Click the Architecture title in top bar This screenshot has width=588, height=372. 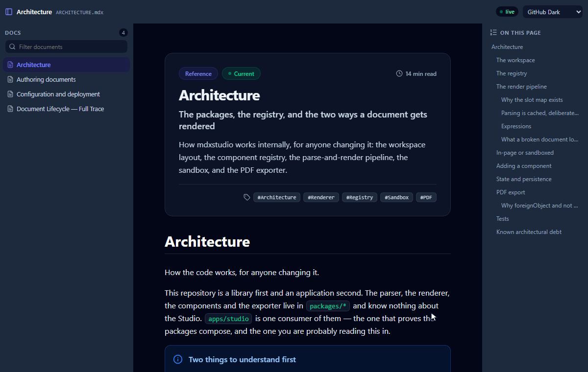pos(34,12)
